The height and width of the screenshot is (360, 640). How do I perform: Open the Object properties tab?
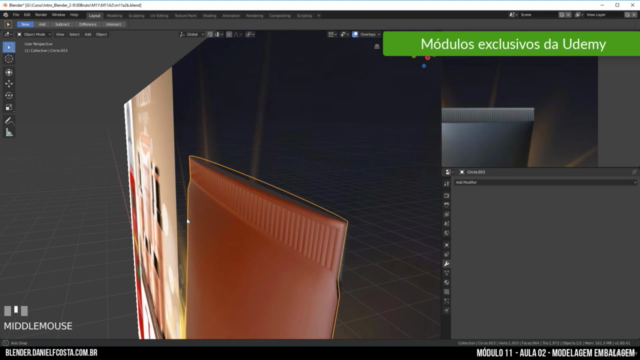click(447, 245)
